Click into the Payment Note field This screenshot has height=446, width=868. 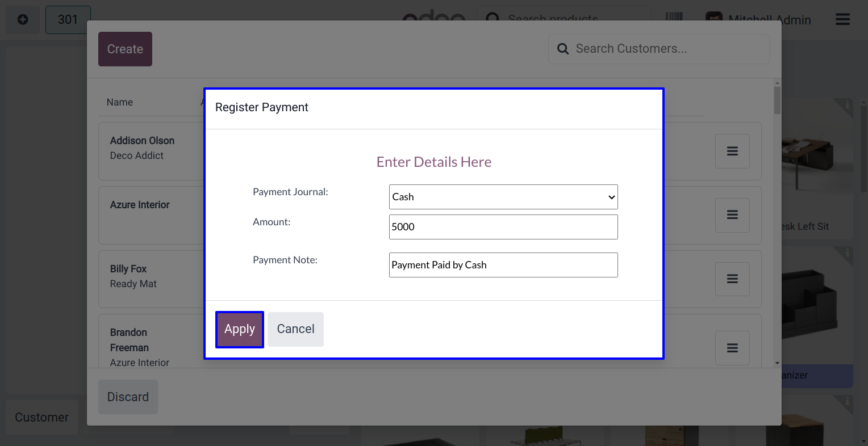pyautogui.click(x=503, y=265)
